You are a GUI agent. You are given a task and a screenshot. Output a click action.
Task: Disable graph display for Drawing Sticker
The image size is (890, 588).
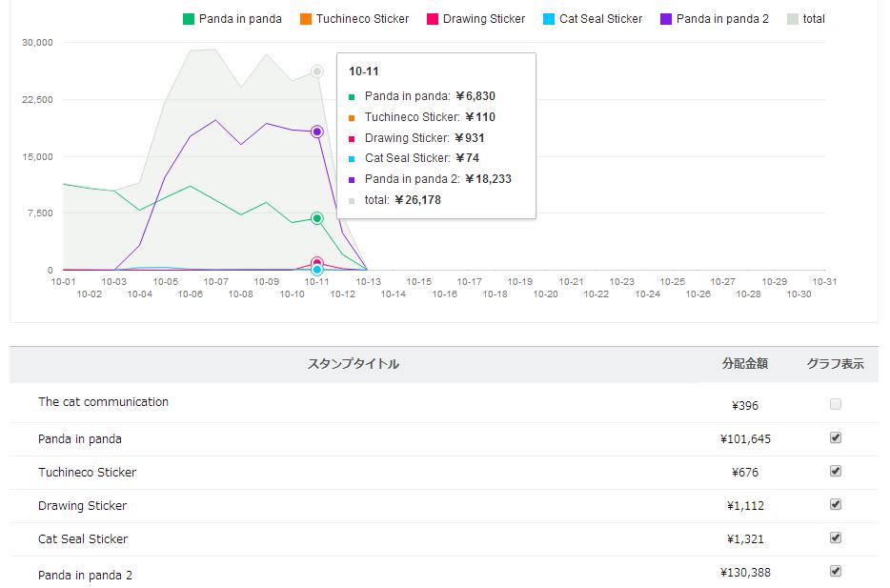pos(836,504)
